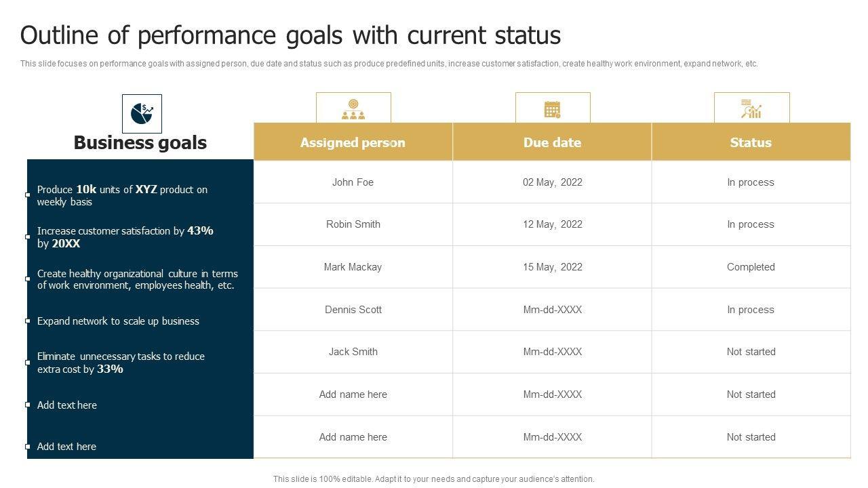The width and height of the screenshot is (868, 488).
Task: Select the Status column header
Action: coord(751,142)
